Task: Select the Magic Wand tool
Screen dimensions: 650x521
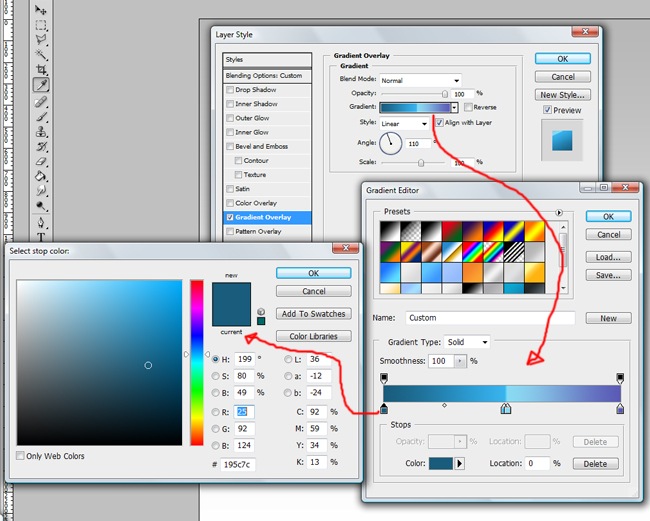Action: [x=42, y=54]
